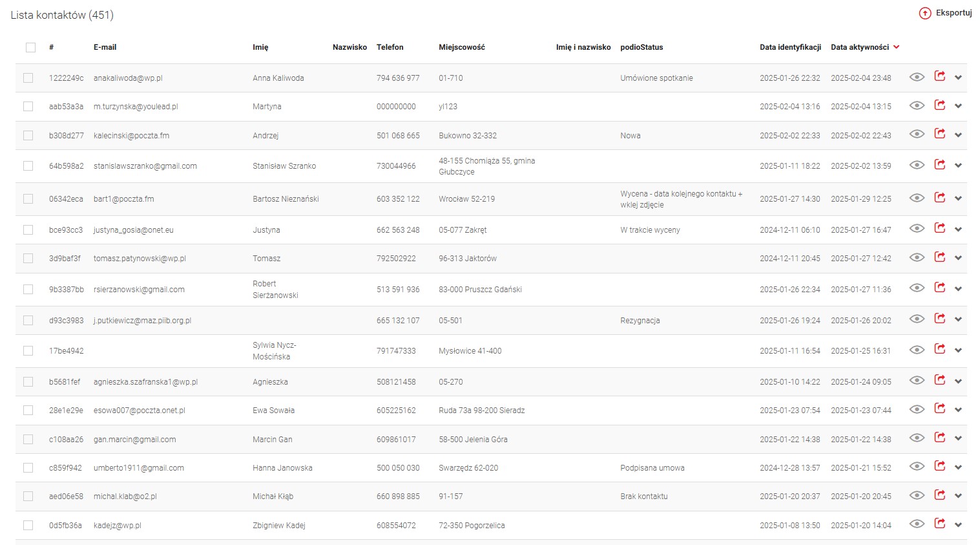Click the Eksportuj button
Screen dimensions: 980x545
953,13
